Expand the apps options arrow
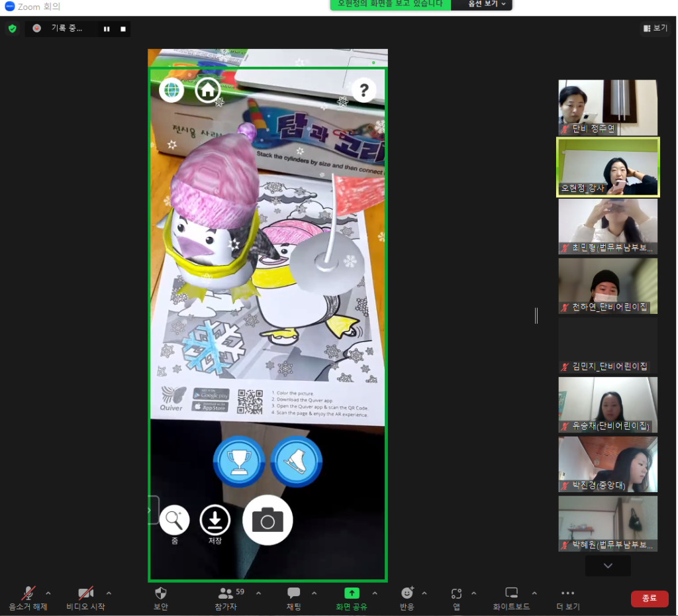The width and height of the screenshot is (678, 616). pos(474,593)
